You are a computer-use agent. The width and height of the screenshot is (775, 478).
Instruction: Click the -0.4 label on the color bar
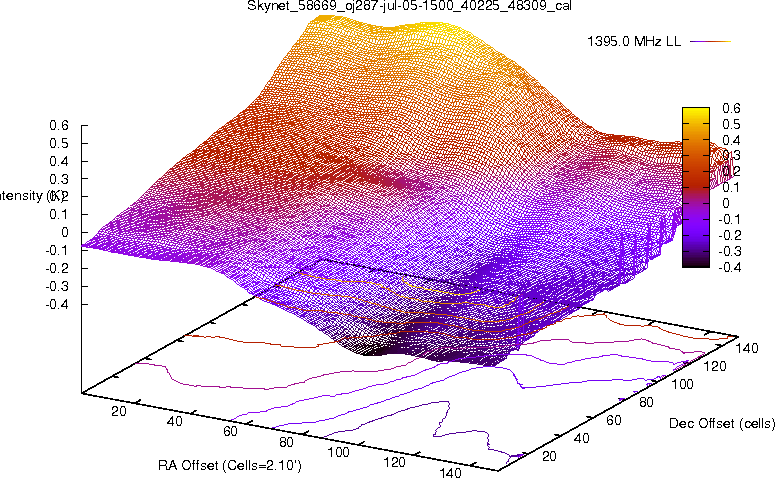click(x=730, y=266)
